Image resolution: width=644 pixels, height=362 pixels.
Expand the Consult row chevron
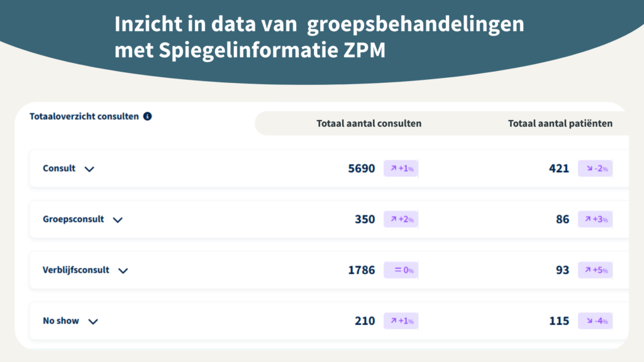coord(89,169)
